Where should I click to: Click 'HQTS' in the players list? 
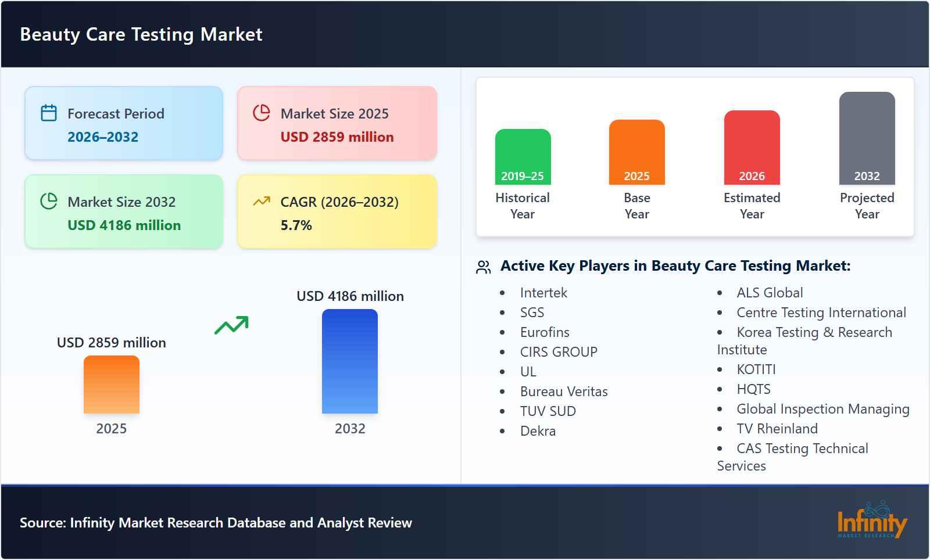754,389
